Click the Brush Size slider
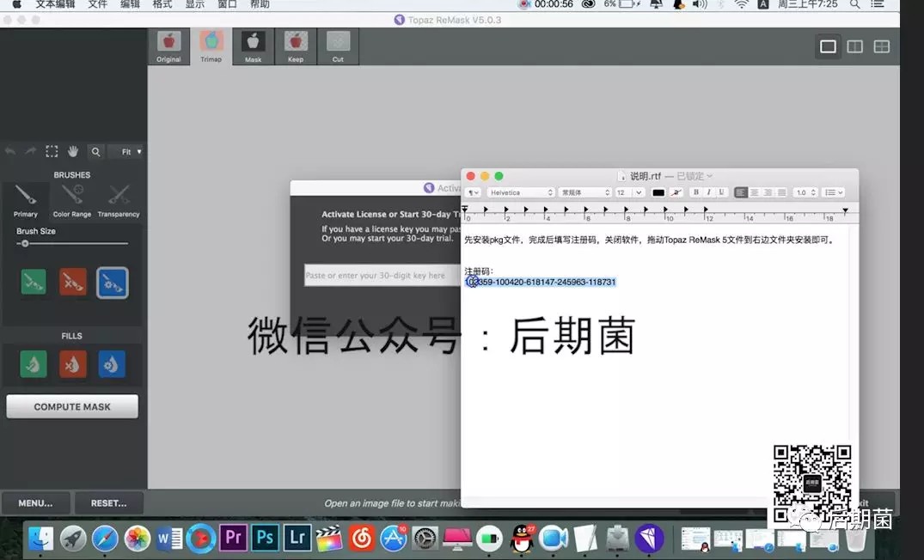 [72, 243]
